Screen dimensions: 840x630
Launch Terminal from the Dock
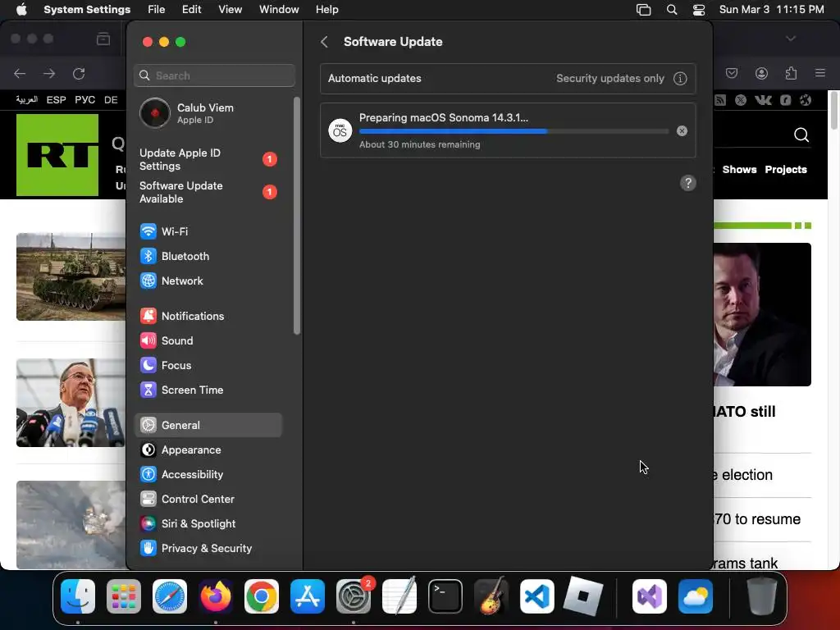[445, 596]
